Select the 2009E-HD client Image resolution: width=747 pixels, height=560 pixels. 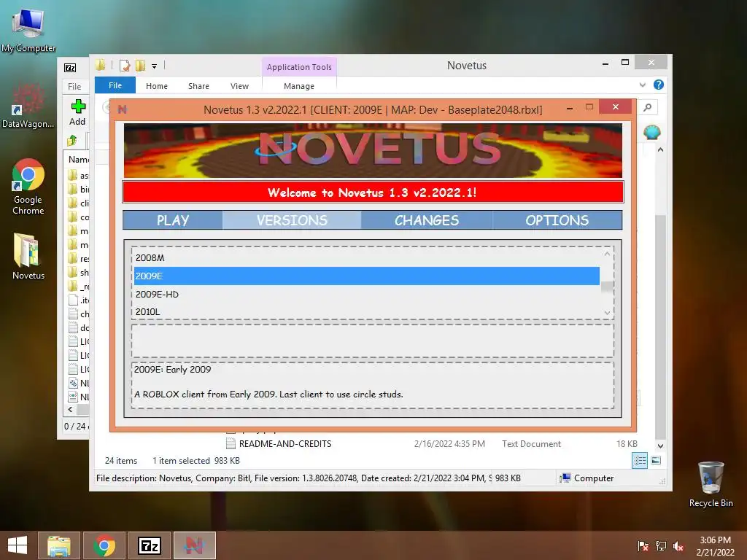coord(366,294)
